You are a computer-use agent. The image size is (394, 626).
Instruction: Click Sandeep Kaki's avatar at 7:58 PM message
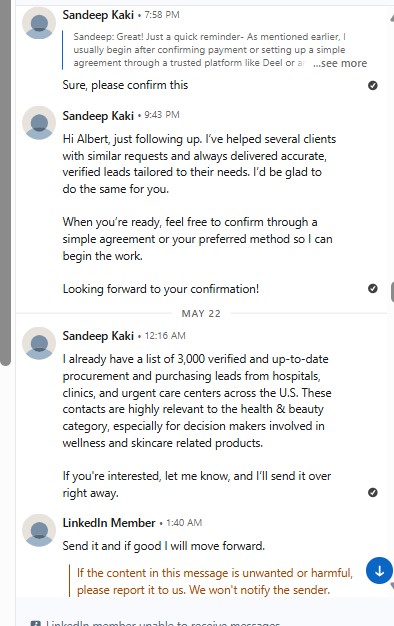click(x=39, y=23)
